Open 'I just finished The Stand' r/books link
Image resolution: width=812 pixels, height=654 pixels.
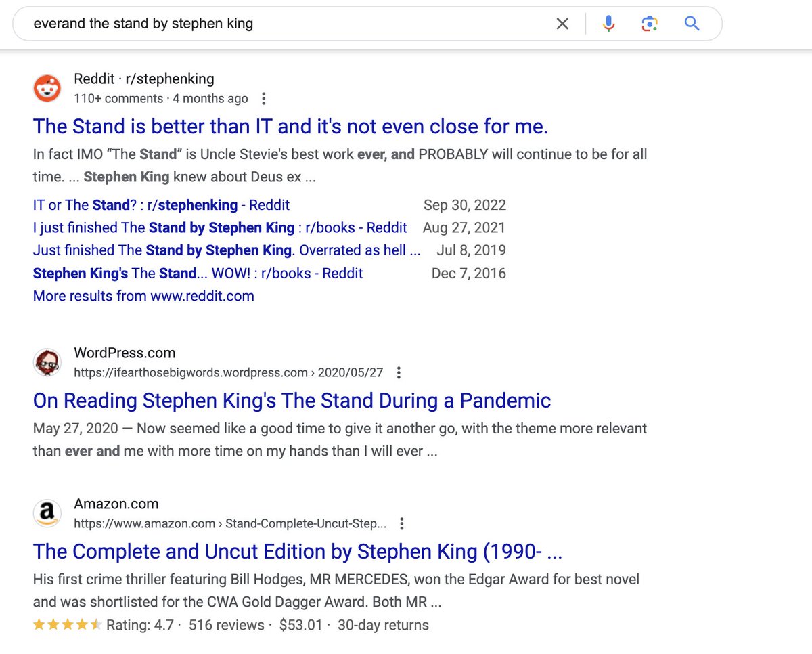[220, 227]
